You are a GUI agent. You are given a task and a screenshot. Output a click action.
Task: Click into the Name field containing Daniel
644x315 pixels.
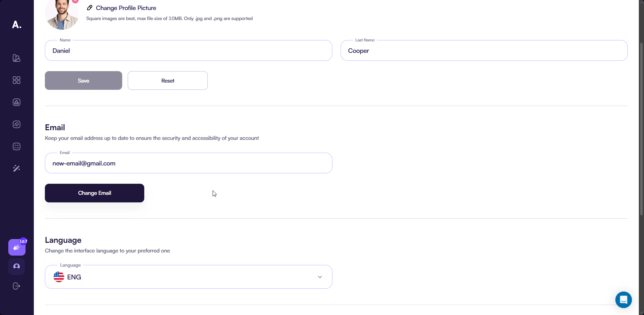tap(188, 51)
